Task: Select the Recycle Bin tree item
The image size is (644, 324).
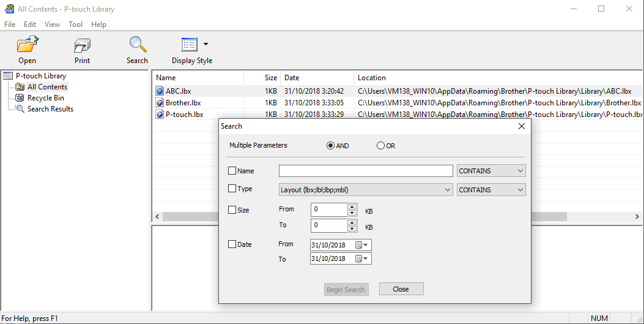Action: click(45, 98)
